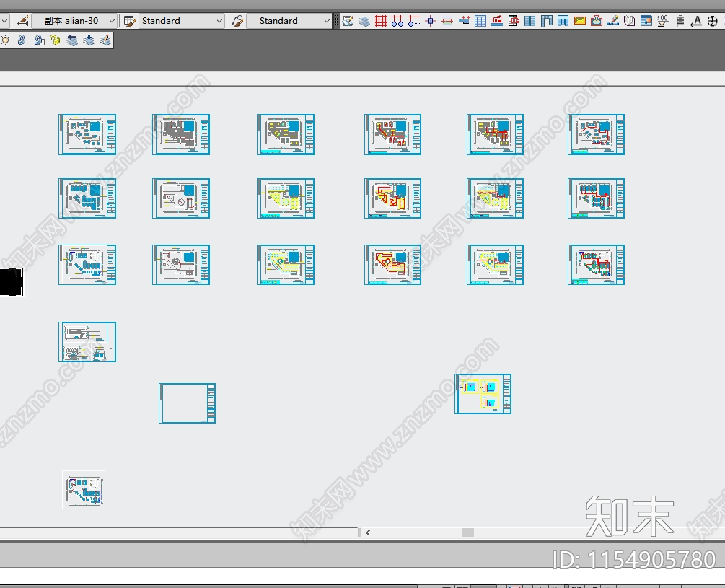Viewport: 725px width, 588px height.
Task: Click the red m² area icon
Action: pos(497,21)
